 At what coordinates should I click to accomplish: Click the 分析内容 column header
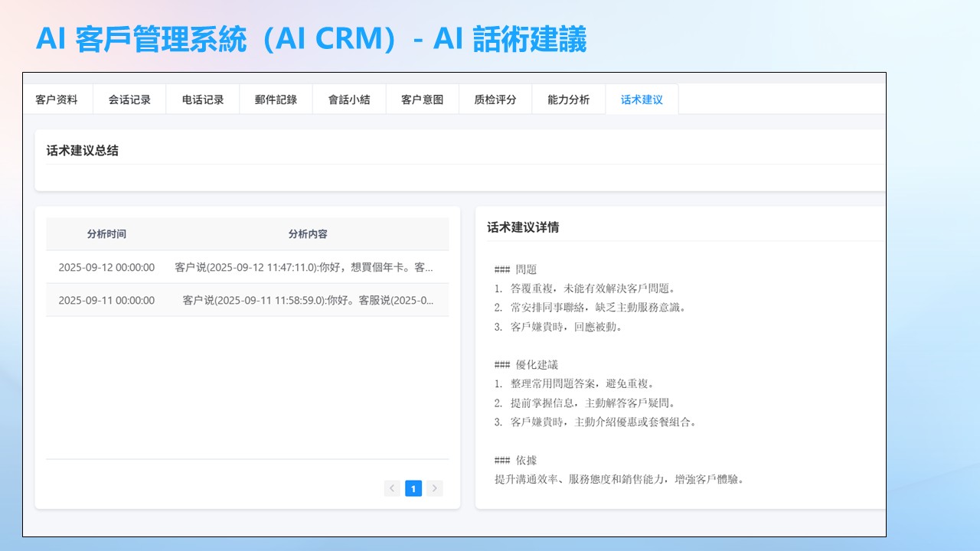[x=308, y=234]
